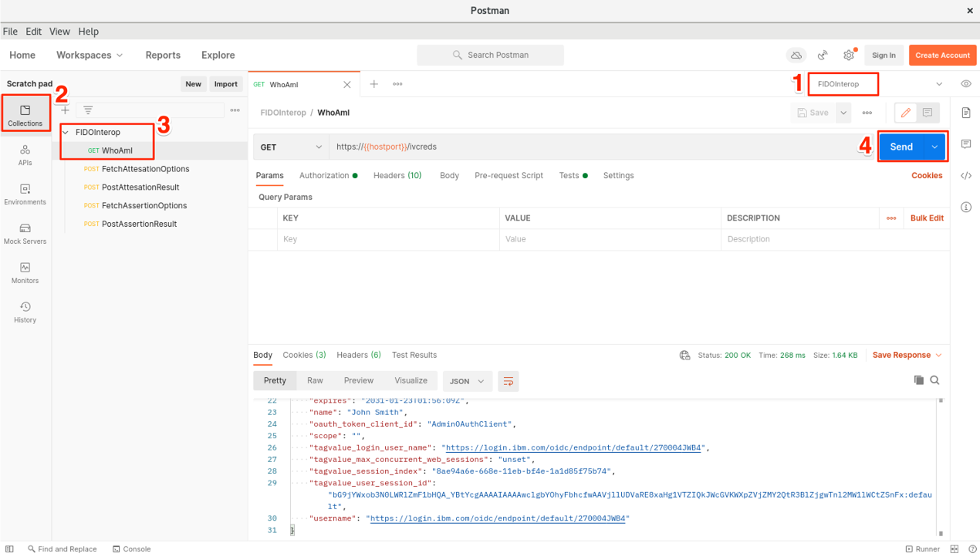Open the Collections sidebar panel
Viewport: 980px width, 557px height.
pos(25,116)
